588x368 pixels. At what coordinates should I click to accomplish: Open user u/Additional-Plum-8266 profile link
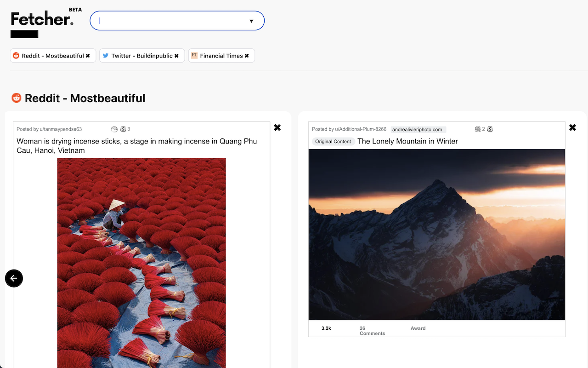point(361,129)
